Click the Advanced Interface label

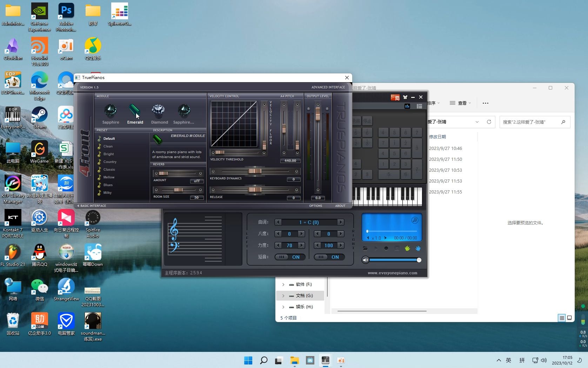[328, 87]
